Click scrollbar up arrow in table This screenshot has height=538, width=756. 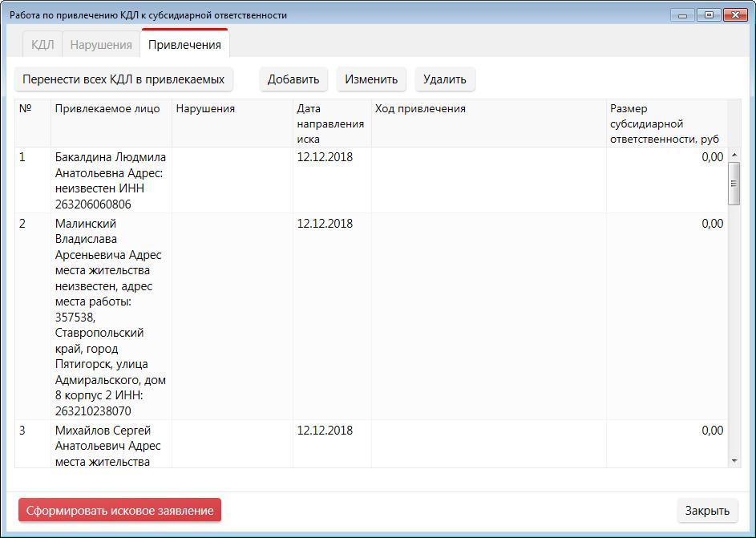(x=734, y=155)
